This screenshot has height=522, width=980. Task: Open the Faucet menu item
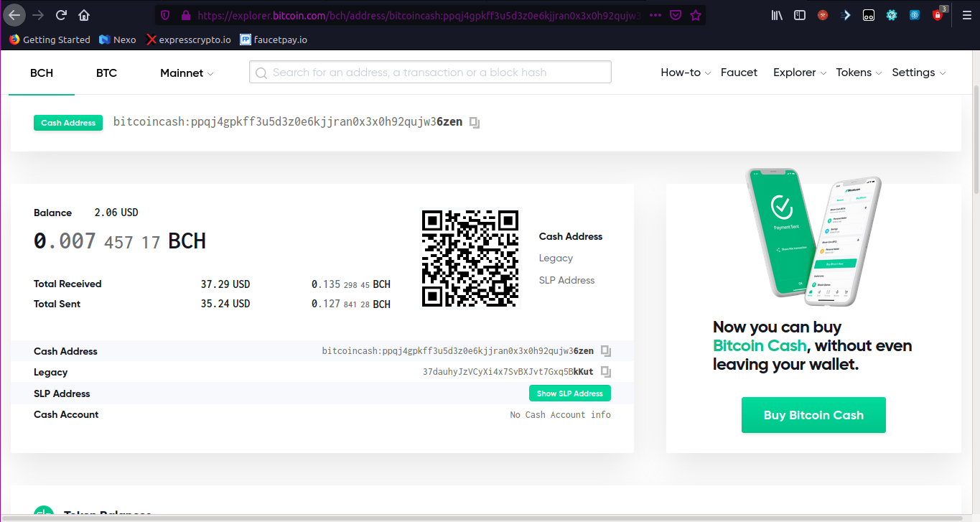click(739, 73)
